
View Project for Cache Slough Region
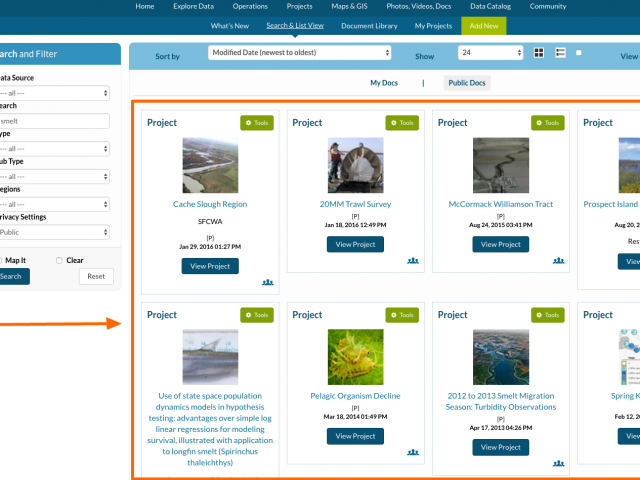point(210,266)
